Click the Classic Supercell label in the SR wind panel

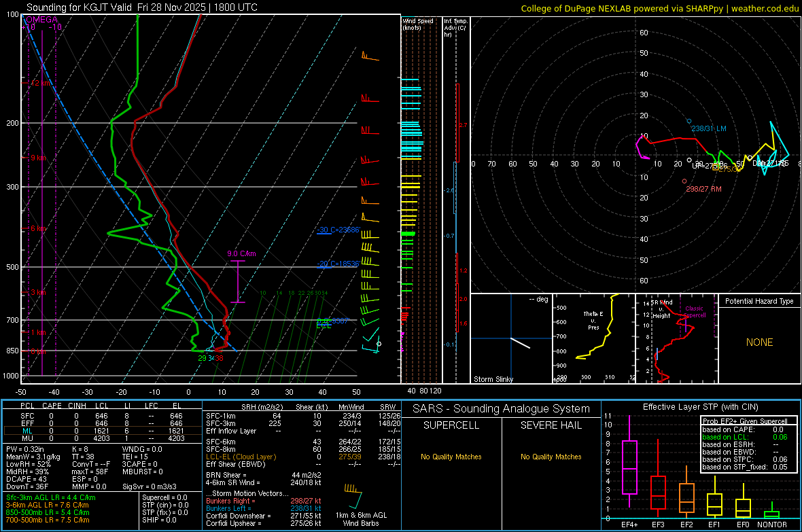695,312
